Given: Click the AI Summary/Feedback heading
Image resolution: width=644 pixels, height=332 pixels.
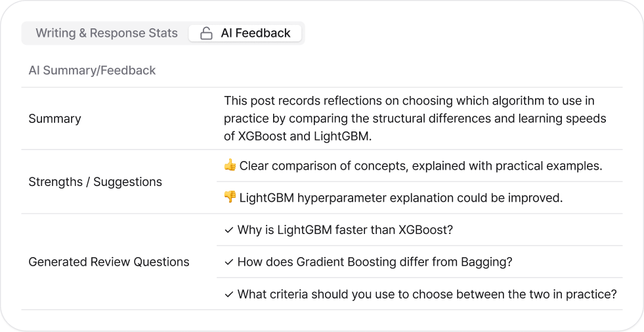Looking at the screenshot, I should point(92,70).
